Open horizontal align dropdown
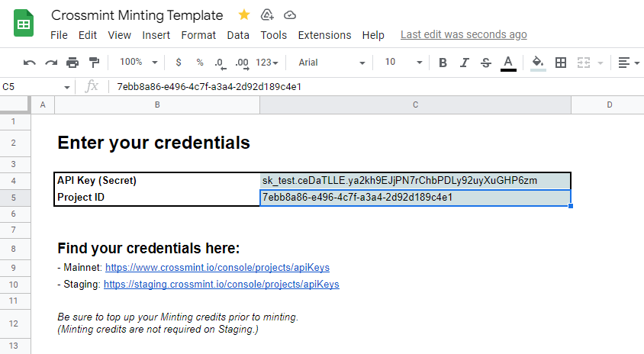The height and width of the screenshot is (354, 644). click(x=629, y=63)
